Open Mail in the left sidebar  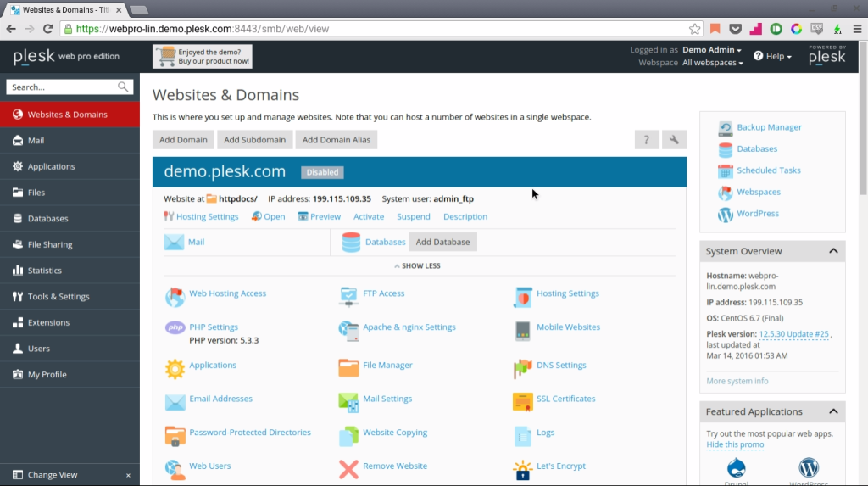pyautogui.click(x=36, y=141)
